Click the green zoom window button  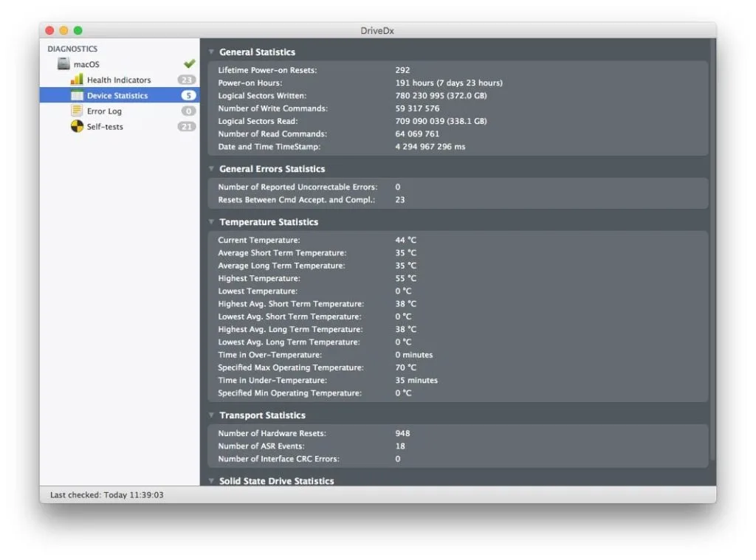pyautogui.click(x=78, y=30)
